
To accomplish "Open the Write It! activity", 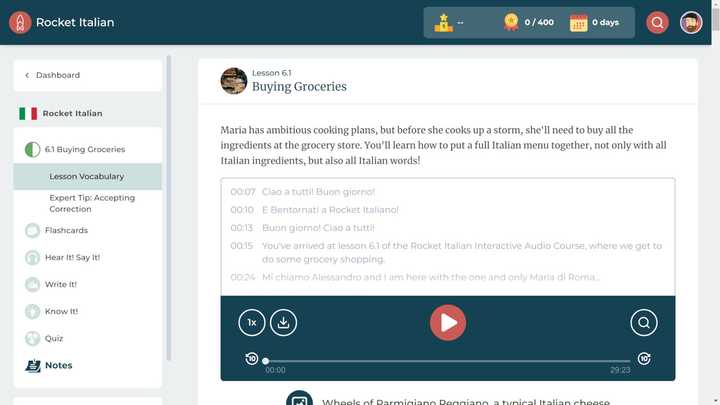I will pos(61,285).
